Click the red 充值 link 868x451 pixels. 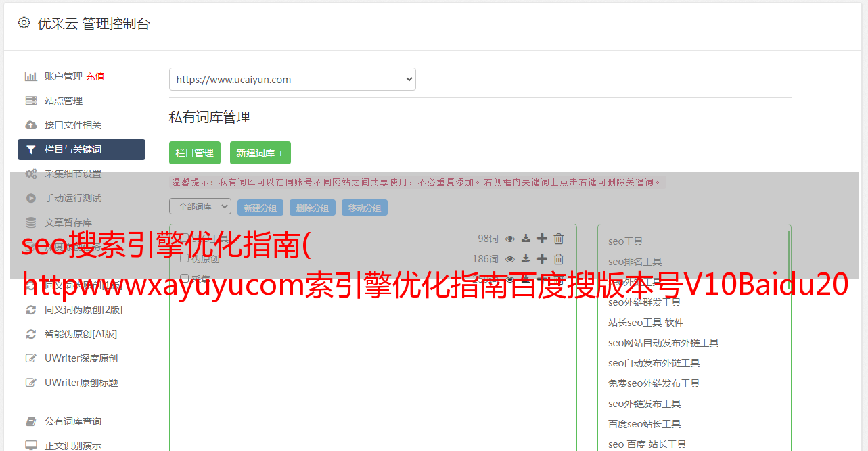[x=95, y=76]
